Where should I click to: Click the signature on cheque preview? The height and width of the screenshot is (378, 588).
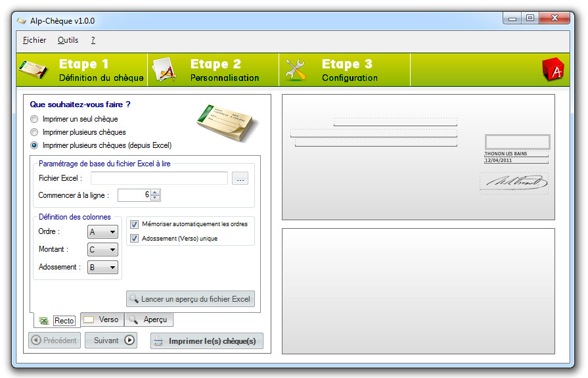pyautogui.click(x=513, y=182)
